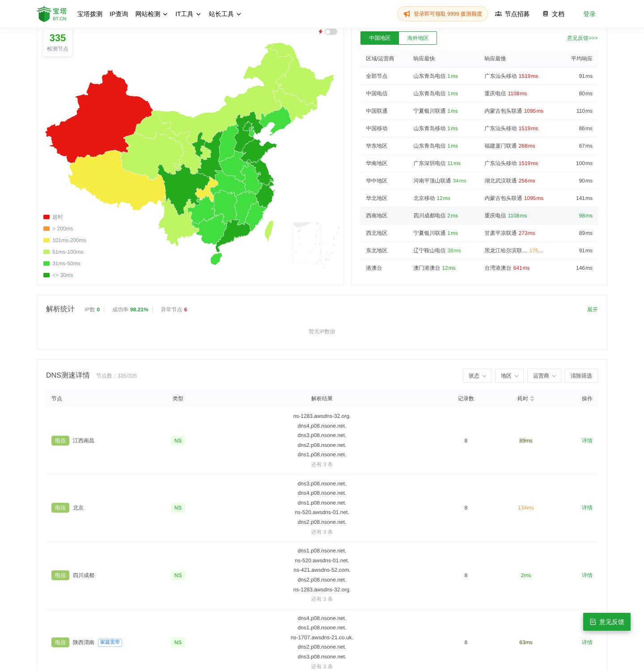Open the 意见反馈>>> link

click(x=582, y=38)
